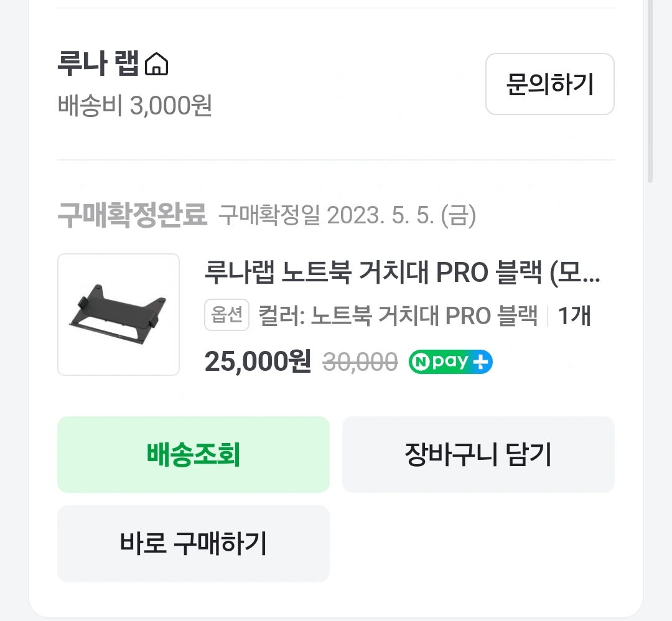Visit the 루나 랩 store name link
The image size is (672, 621).
click(98, 63)
